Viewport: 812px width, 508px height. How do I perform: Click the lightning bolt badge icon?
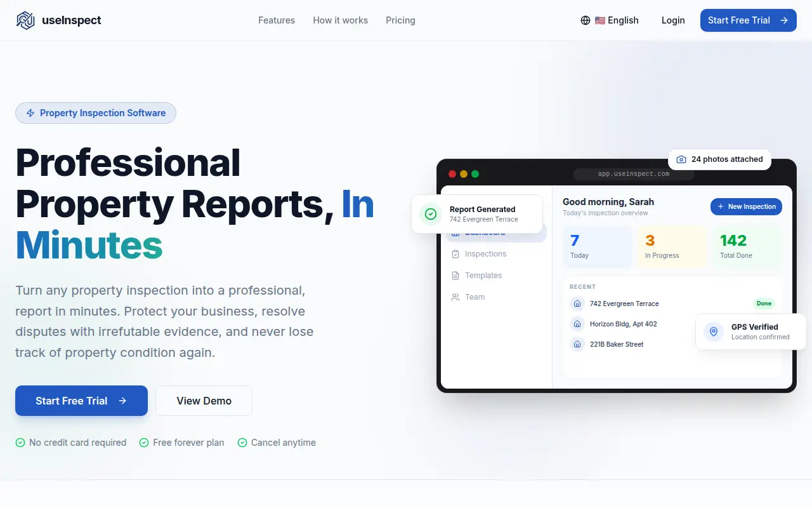click(30, 113)
